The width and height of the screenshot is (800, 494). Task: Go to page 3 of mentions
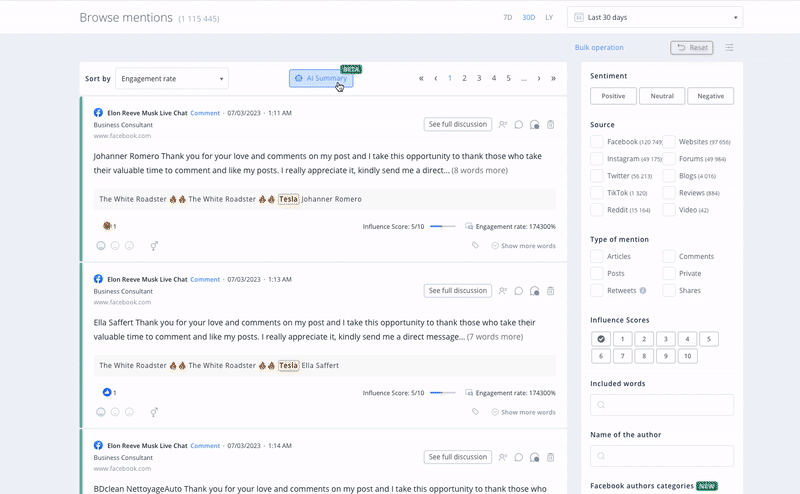(479, 78)
